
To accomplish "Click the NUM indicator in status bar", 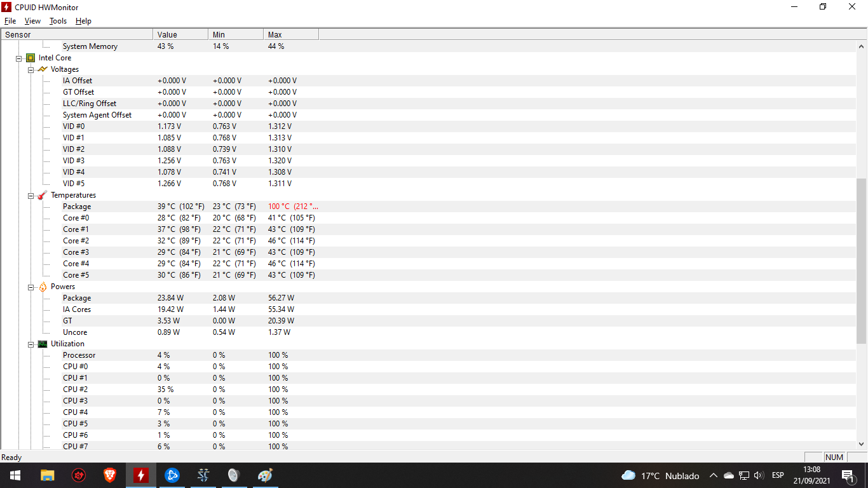I will (x=834, y=457).
